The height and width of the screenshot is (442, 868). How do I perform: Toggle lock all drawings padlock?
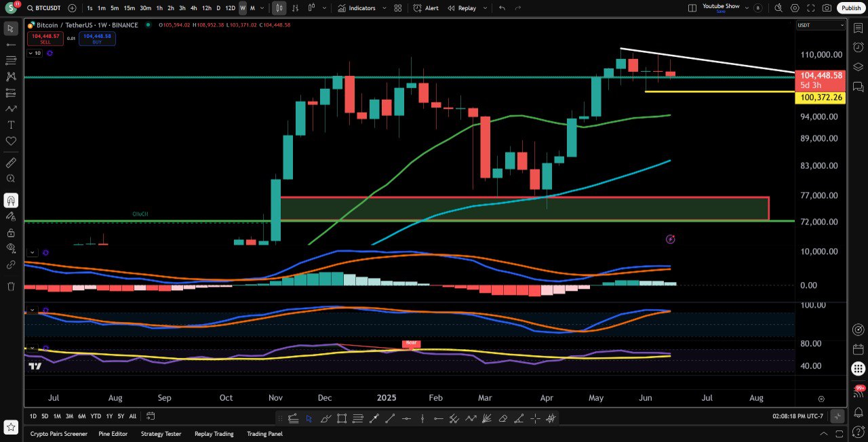pos(11,233)
